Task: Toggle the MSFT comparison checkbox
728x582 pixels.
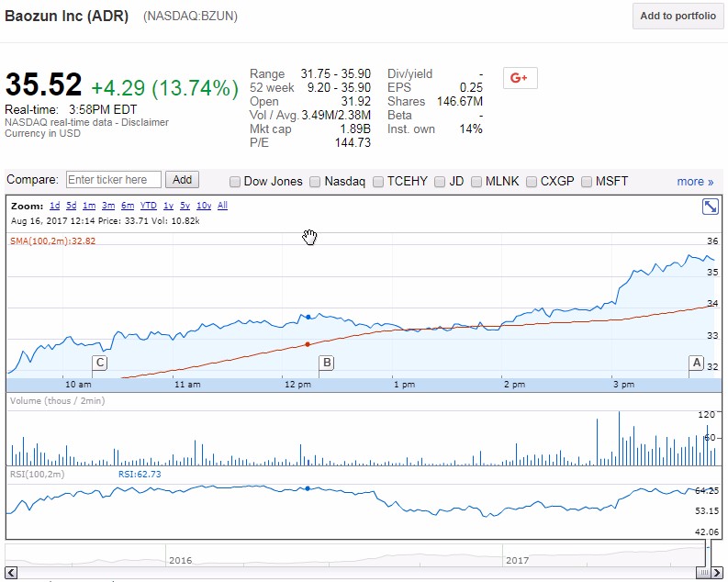Action: tap(587, 182)
